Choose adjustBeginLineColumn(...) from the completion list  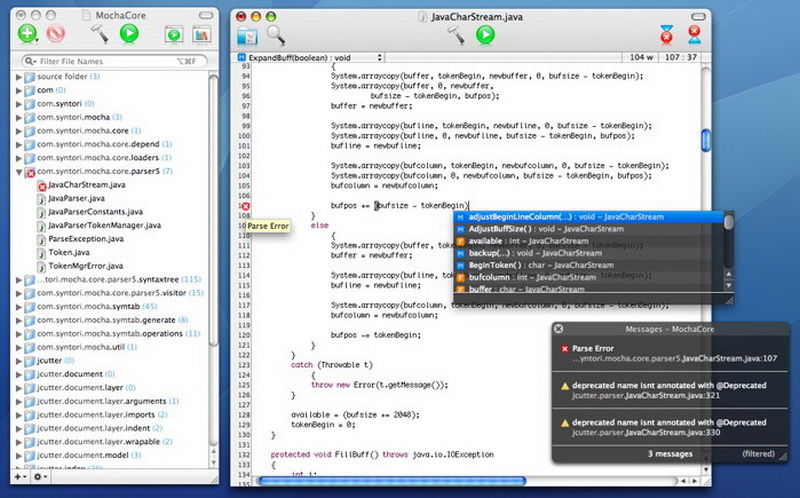[x=588, y=217]
